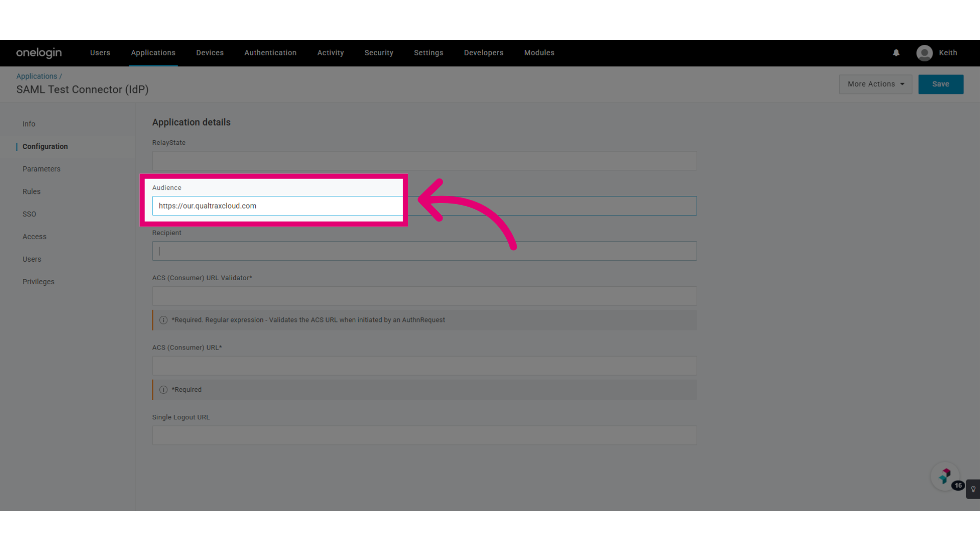Open the Activity menu
The image size is (980, 551).
331,53
